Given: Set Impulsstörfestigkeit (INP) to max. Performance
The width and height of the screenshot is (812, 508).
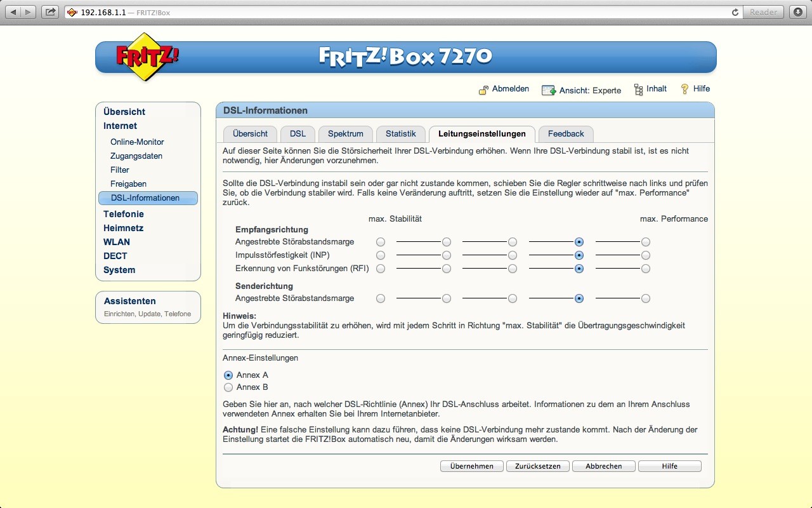Looking at the screenshot, I should [646, 255].
